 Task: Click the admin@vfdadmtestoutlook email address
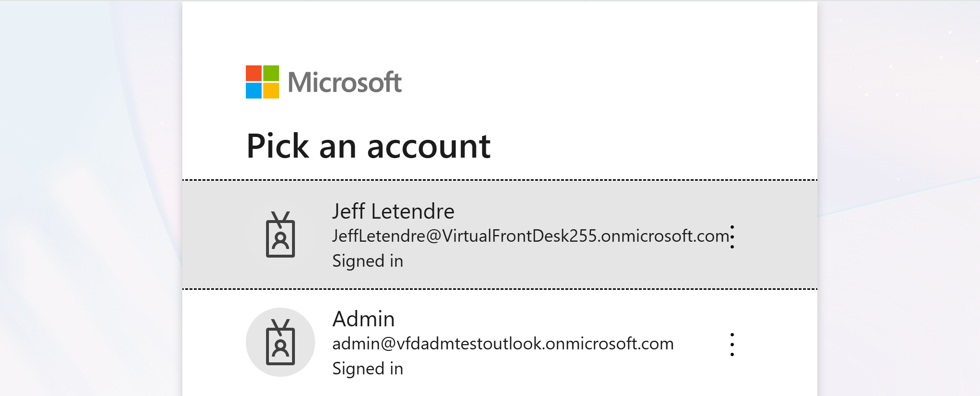(x=503, y=344)
